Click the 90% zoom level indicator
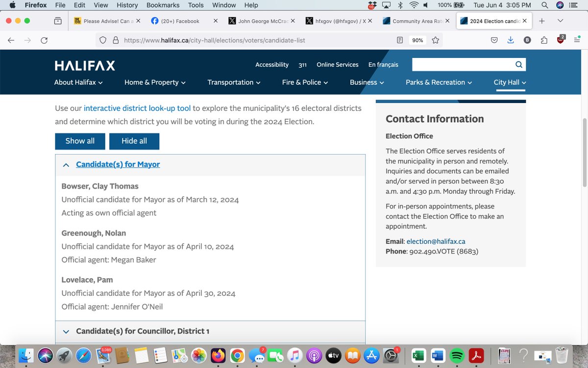The image size is (588, 368). (x=417, y=40)
